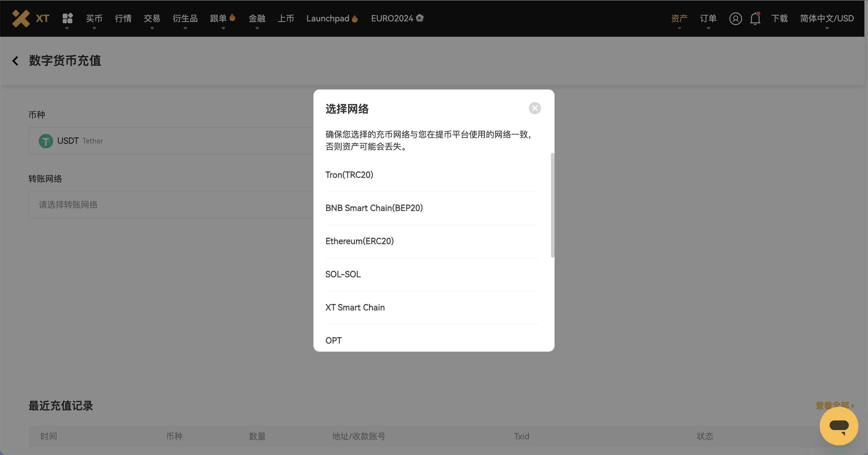This screenshot has height=455, width=868.
Task: Select BNB Smart Chain(BEP20) option
Action: click(x=374, y=208)
